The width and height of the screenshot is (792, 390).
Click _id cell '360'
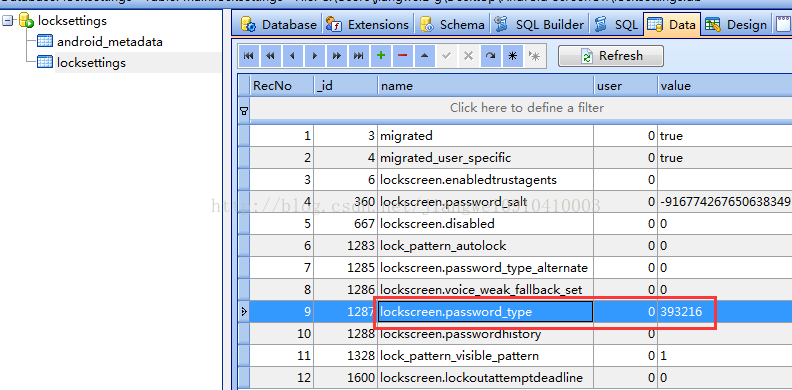(345, 202)
